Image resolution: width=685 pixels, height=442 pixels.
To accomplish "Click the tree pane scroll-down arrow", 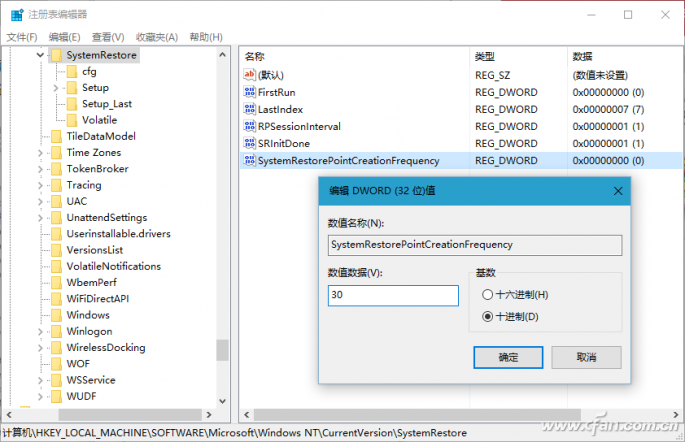I will pyautogui.click(x=222, y=401).
